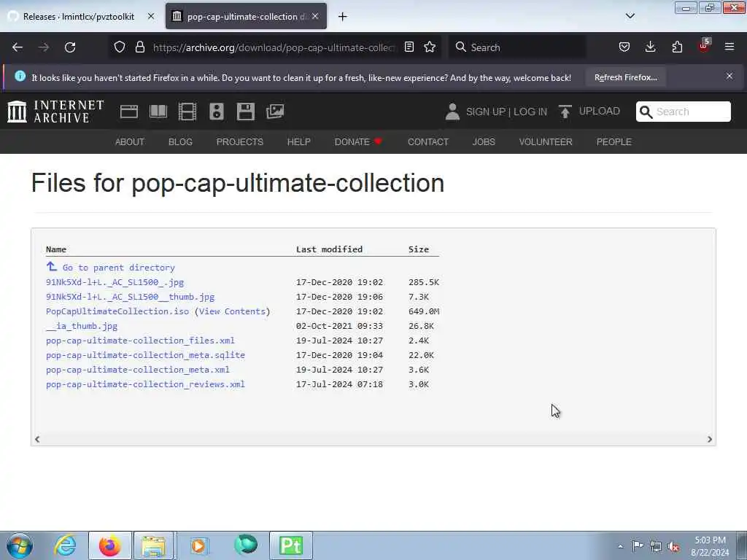
Task: Click the Refresh Firefox button
Action: 625,77
